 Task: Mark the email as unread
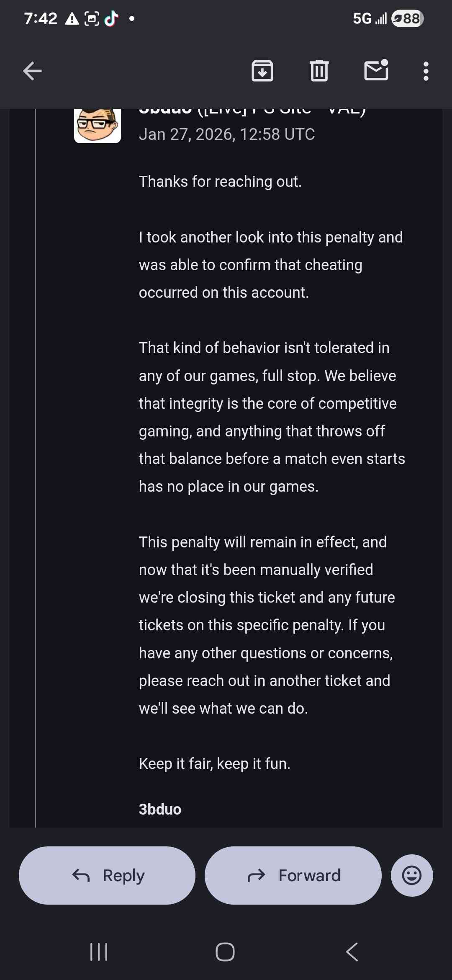376,70
